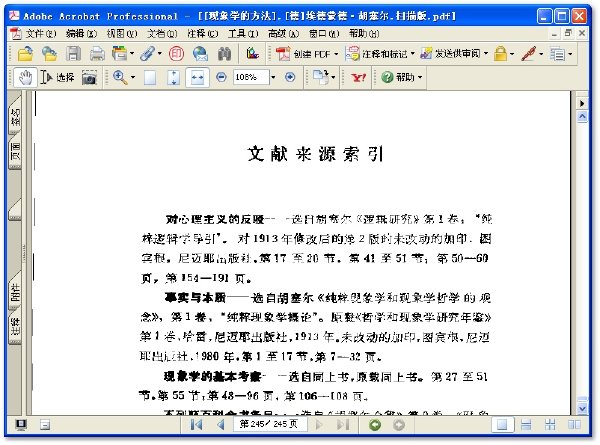Click the Acrobat document icon in the menu bar
600x445 pixels.
coord(16,34)
